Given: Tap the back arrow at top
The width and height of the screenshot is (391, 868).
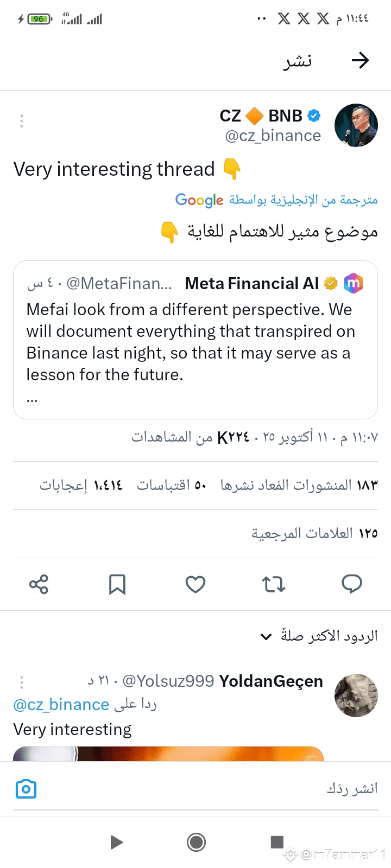Looking at the screenshot, I should pyautogui.click(x=360, y=60).
